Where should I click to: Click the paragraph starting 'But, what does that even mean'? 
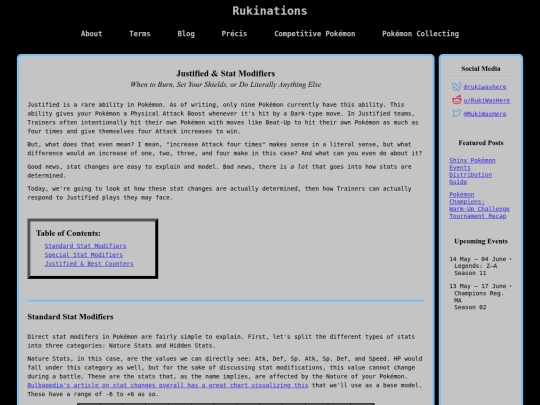point(225,149)
